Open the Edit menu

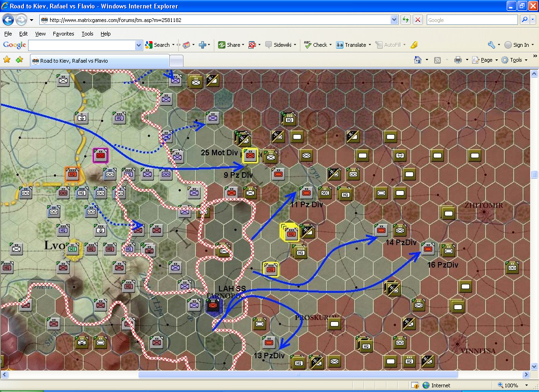(x=23, y=34)
